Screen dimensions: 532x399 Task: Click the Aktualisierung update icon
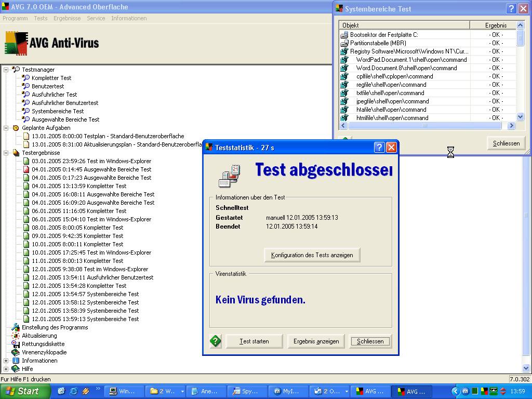click(16, 336)
